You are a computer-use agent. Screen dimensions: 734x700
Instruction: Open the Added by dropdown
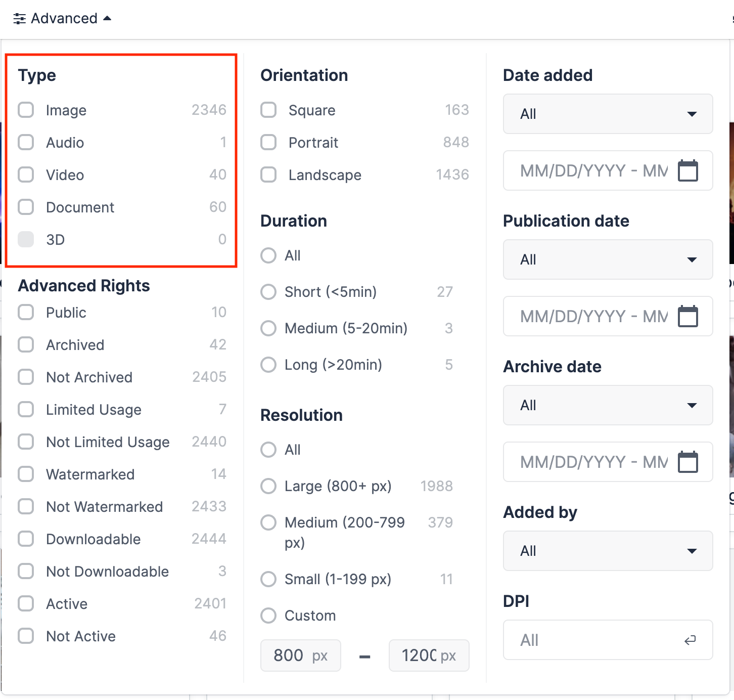click(x=608, y=551)
